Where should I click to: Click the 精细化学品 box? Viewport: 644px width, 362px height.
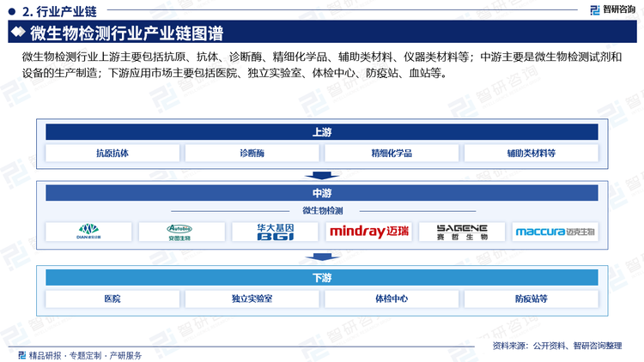point(392,153)
